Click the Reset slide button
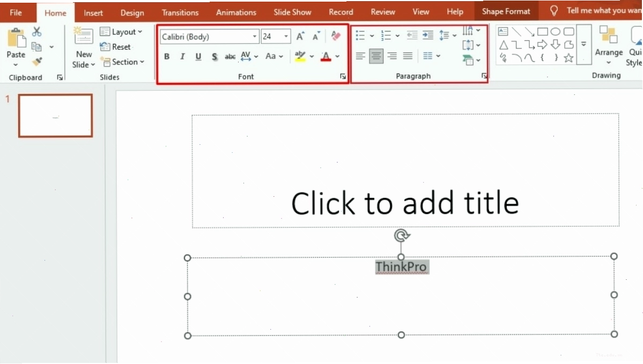This screenshot has width=643, height=364. pos(116,47)
